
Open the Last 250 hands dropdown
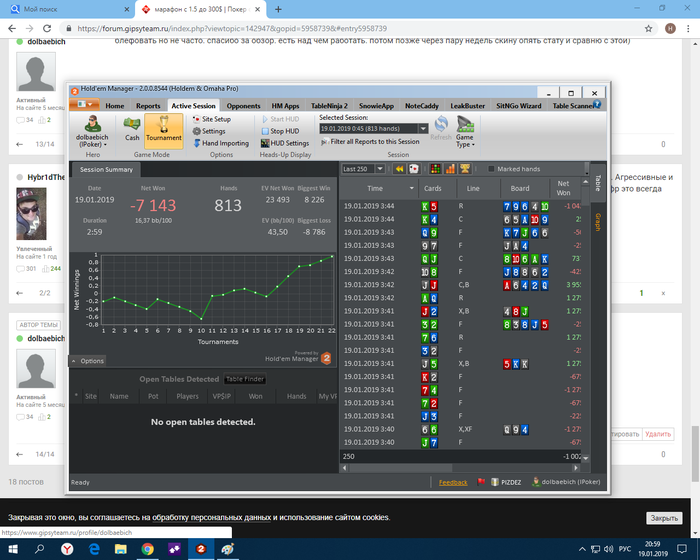coord(380,169)
